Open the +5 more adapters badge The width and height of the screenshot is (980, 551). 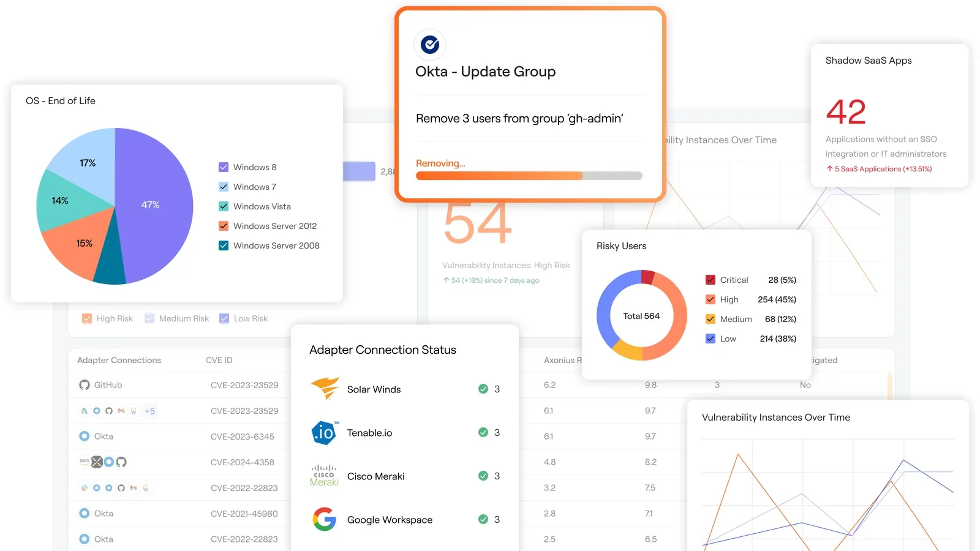pos(149,411)
